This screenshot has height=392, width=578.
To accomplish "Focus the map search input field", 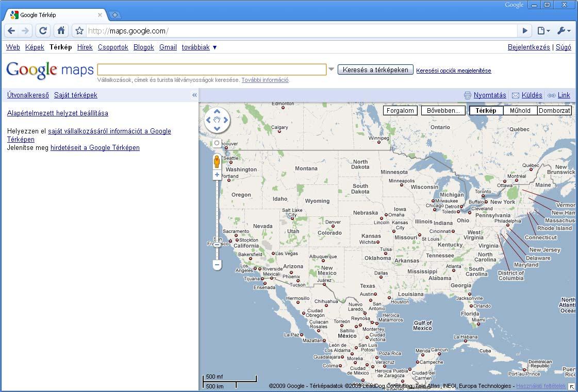I will (x=211, y=70).
